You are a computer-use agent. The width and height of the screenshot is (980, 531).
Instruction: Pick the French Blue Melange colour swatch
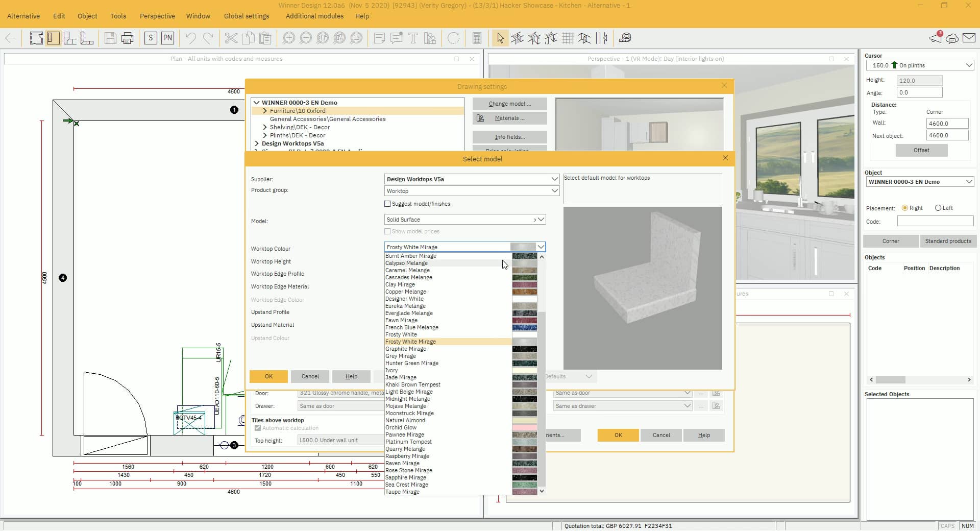524,327
